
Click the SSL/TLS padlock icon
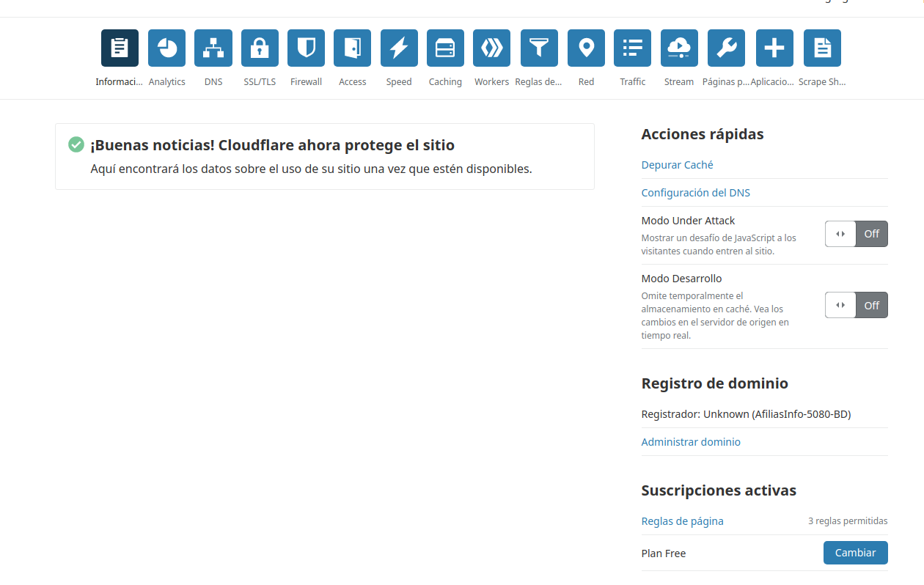pos(260,48)
